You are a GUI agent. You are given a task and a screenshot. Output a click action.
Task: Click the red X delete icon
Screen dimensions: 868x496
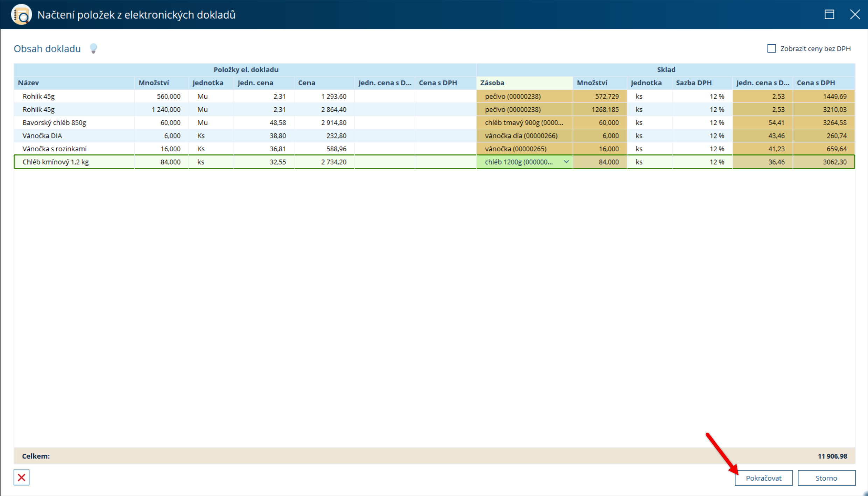[21, 477]
